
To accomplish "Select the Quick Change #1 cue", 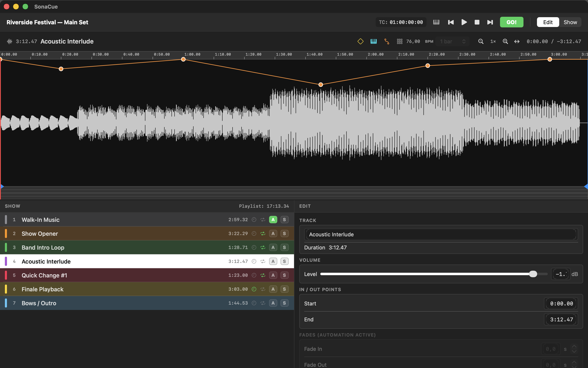I will pos(147,275).
